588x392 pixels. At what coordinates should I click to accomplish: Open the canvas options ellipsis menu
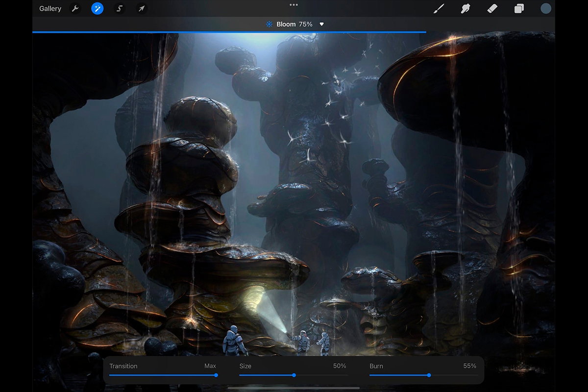pos(294,4)
